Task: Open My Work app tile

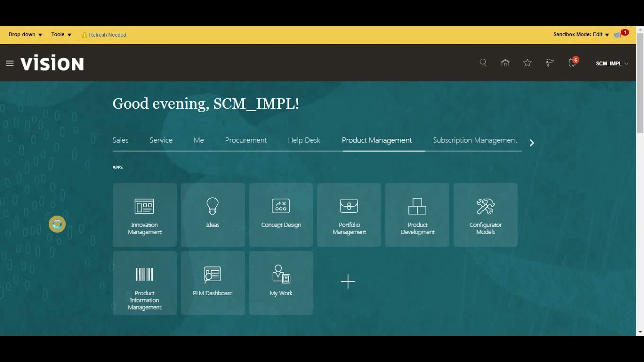Action: (x=281, y=283)
